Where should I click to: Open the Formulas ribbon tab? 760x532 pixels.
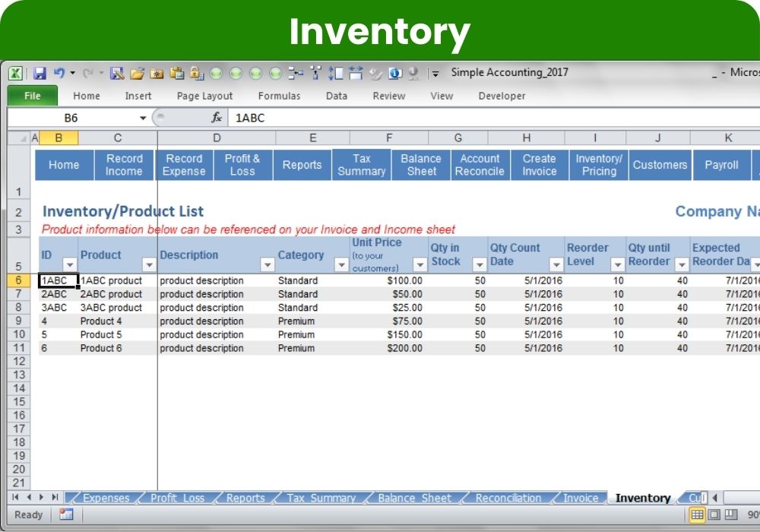click(279, 96)
